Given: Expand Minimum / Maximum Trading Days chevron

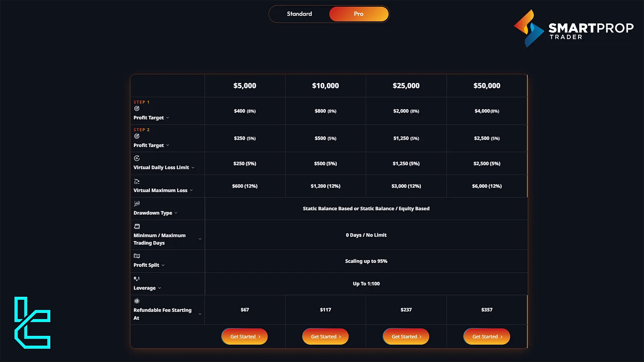Looking at the screenshot, I should pos(200,239).
